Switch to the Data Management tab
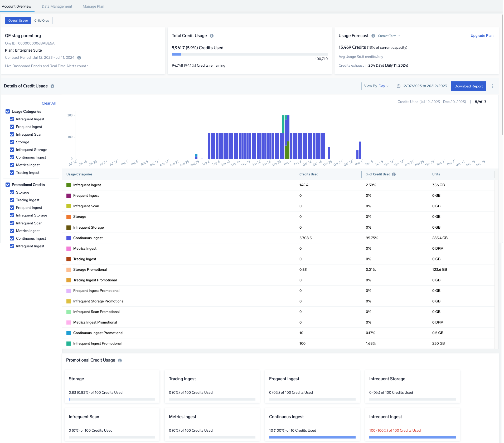 57,6
